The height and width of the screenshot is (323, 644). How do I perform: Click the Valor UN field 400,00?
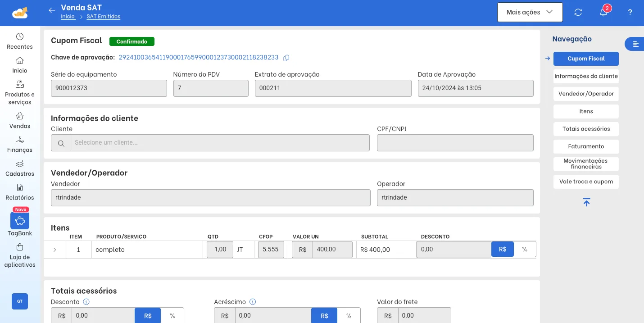[332, 250]
